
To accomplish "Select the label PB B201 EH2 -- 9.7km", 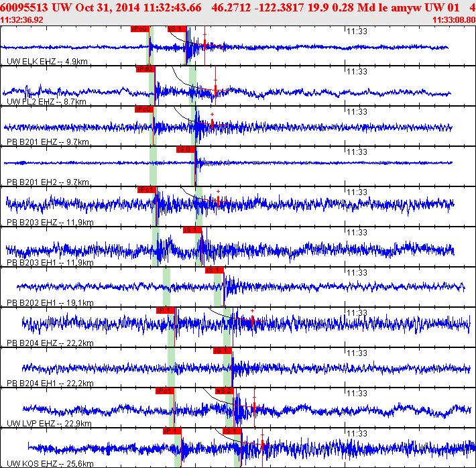I will click(x=48, y=182).
